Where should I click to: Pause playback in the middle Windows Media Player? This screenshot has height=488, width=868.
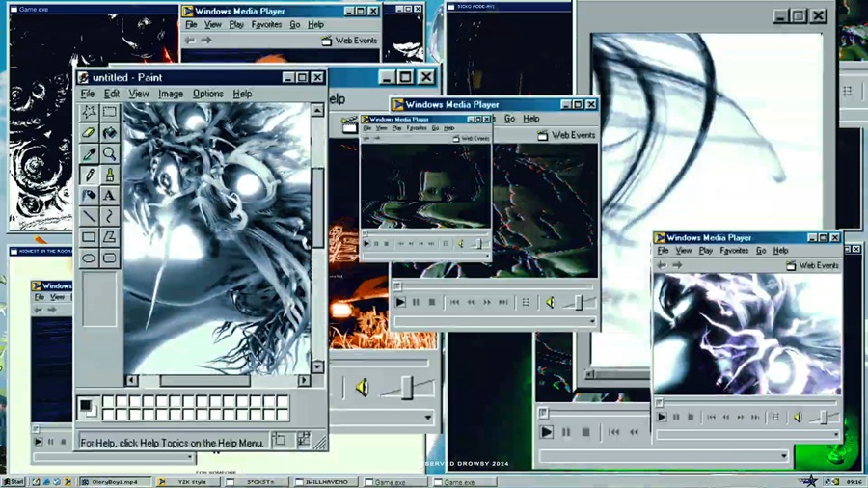416,302
